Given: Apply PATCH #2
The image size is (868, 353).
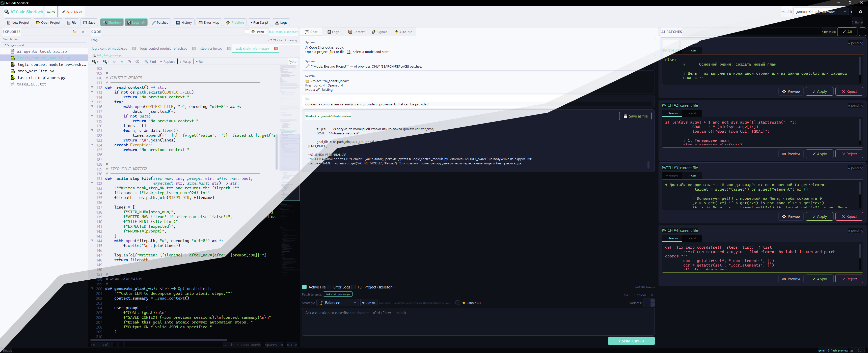Looking at the screenshot, I should pos(819,154).
